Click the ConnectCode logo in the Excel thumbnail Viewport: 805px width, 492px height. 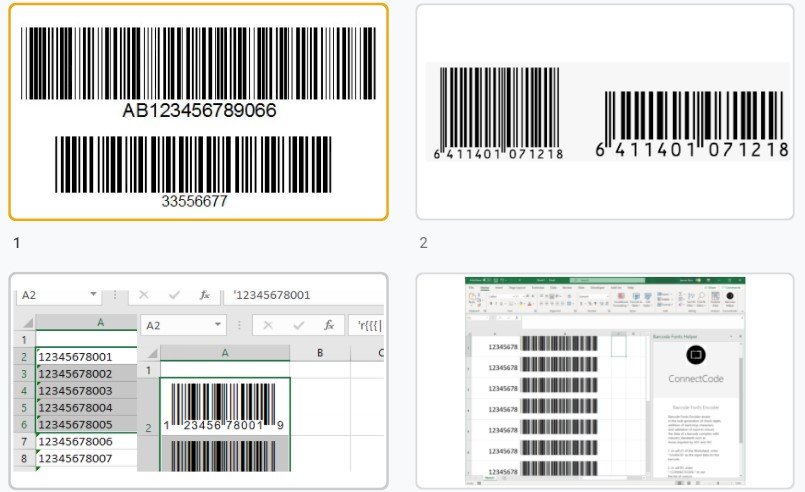tap(696, 355)
